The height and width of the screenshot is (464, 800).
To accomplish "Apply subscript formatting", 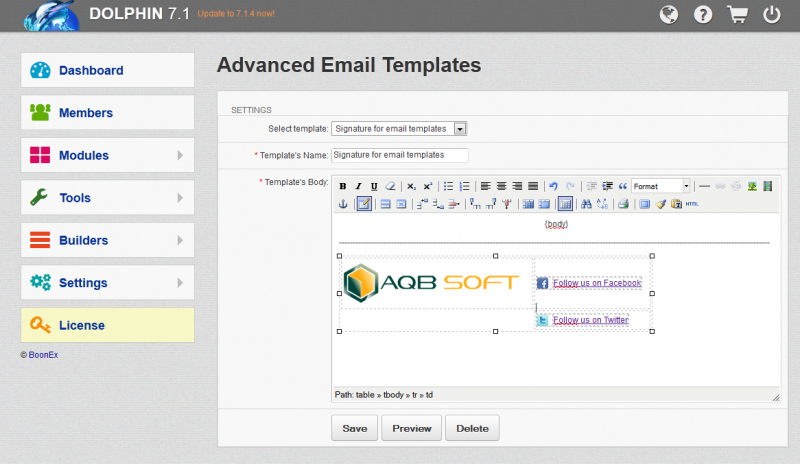I will click(411, 186).
